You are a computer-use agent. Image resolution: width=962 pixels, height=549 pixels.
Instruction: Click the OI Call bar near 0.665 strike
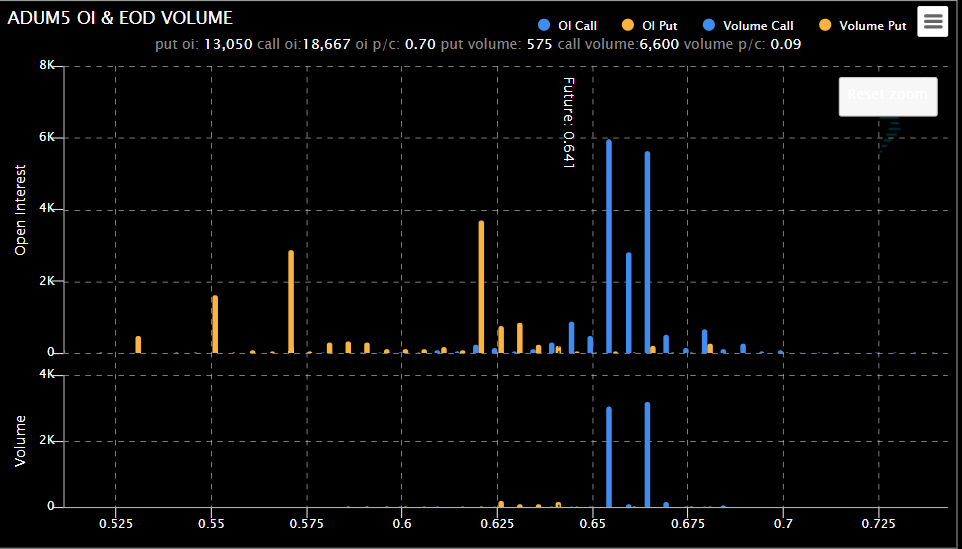(x=647, y=253)
